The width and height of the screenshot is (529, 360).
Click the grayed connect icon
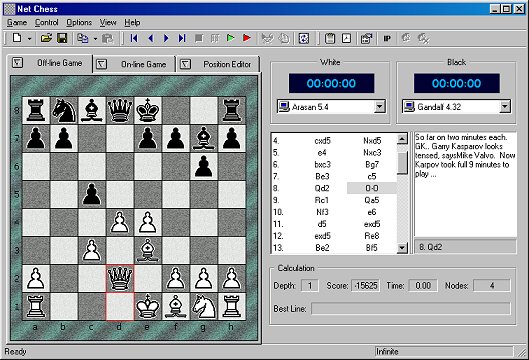click(406, 38)
